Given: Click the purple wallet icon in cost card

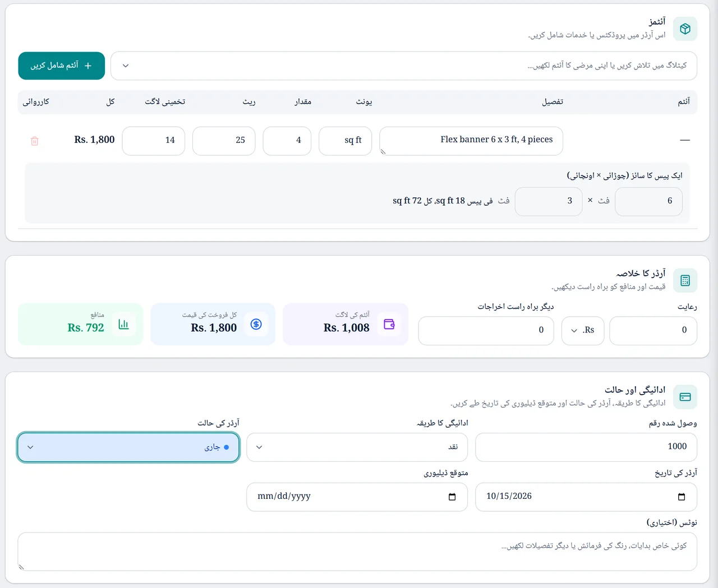Looking at the screenshot, I should tap(389, 324).
